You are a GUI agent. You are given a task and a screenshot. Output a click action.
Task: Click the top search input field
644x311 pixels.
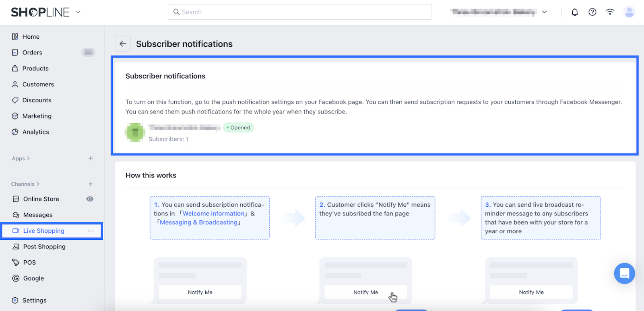[x=300, y=12]
